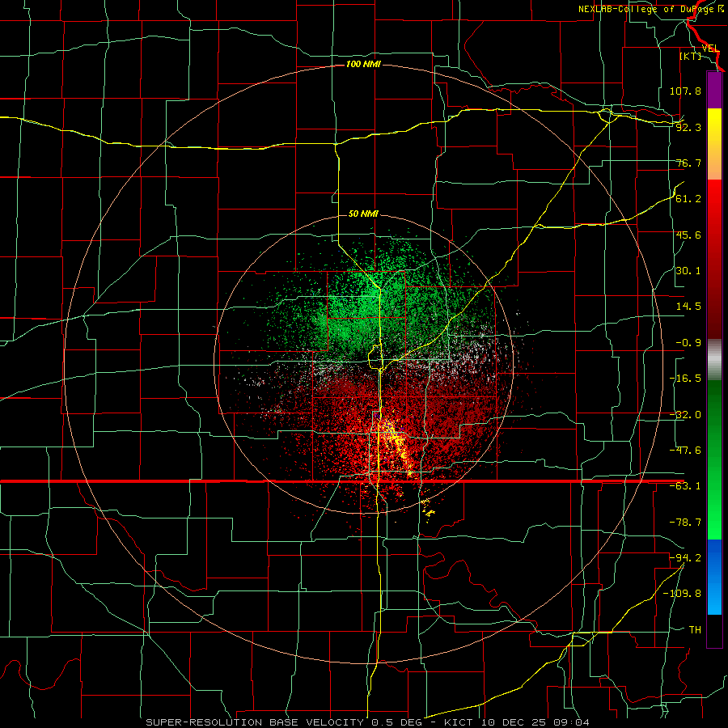Click the NEXLAB-College of DuPage header text
The width and height of the screenshot is (728, 728).
[651, 9]
